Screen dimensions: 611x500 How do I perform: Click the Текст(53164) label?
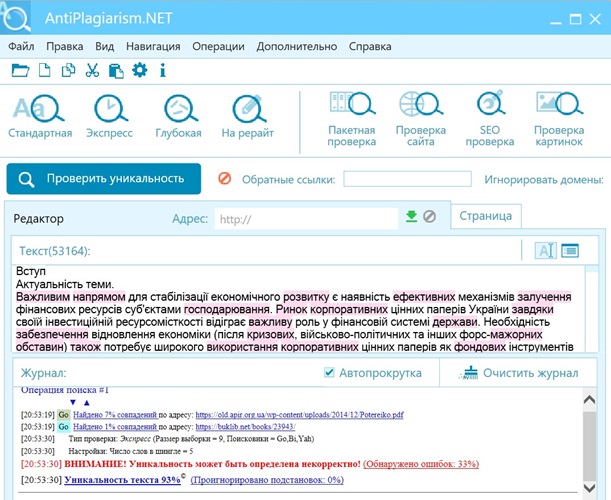pos(55,251)
